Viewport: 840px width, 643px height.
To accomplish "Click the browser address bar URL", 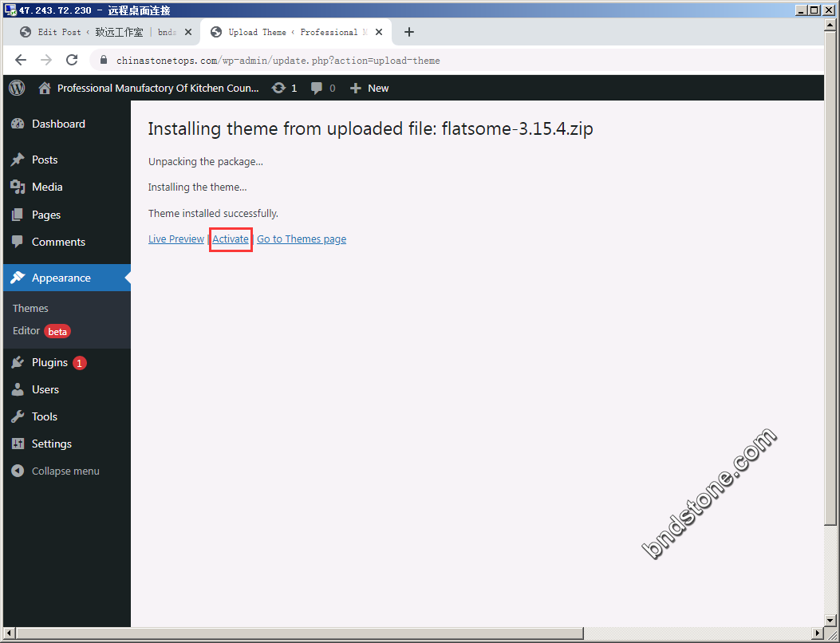I will pos(278,61).
